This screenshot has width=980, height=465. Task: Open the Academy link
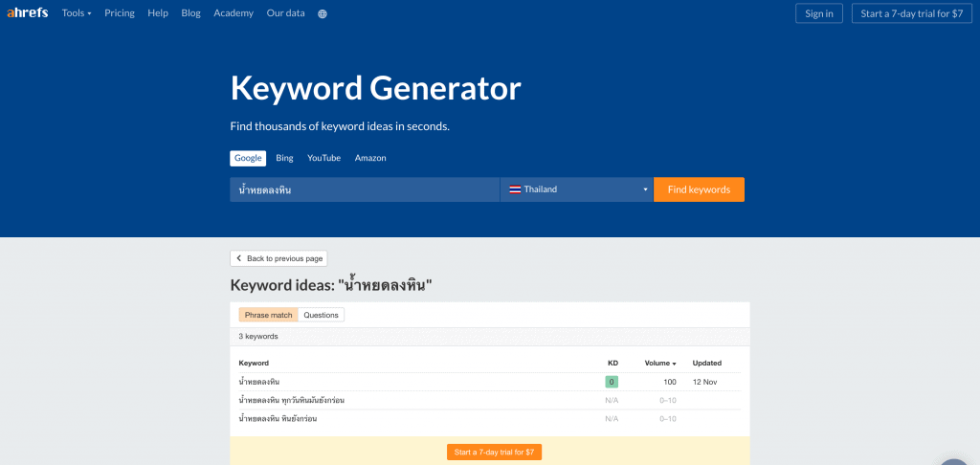pyautogui.click(x=234, y=13)
